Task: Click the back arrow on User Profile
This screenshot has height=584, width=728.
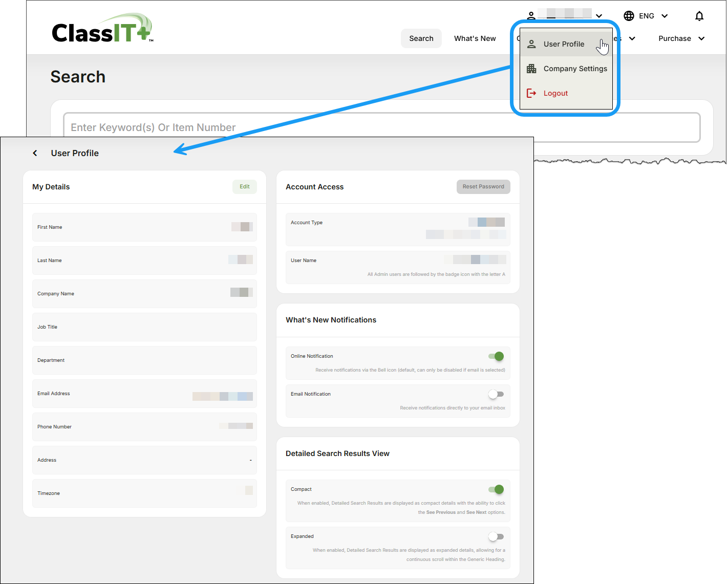Action: [x=34, y=153]
